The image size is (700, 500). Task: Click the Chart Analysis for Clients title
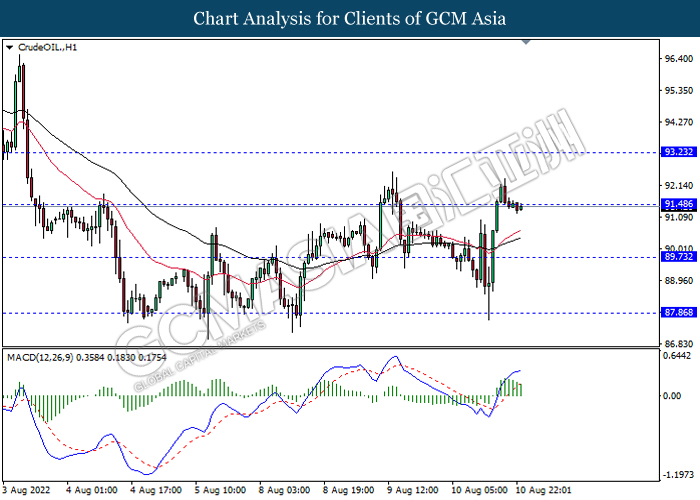pos(350,19)
